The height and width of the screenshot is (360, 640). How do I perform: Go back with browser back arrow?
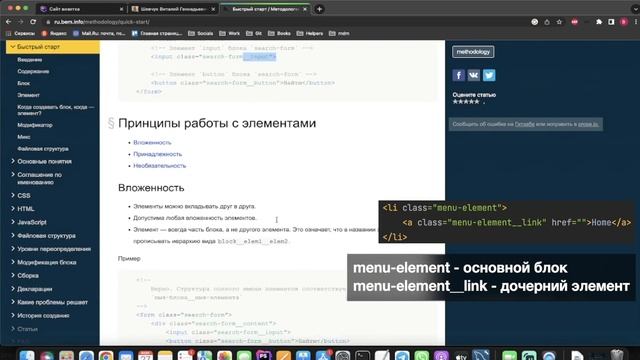point(9,22)
